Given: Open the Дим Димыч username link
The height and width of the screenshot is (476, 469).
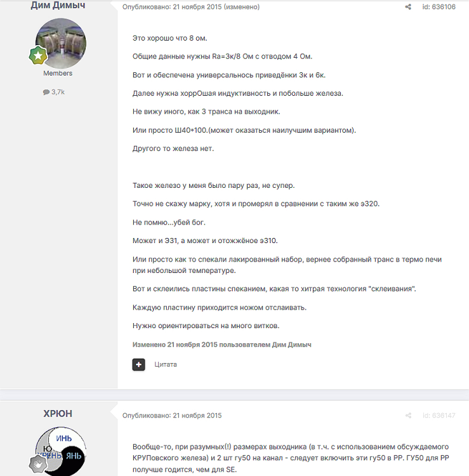Looking at the screenshot, I should pos(58,5).
